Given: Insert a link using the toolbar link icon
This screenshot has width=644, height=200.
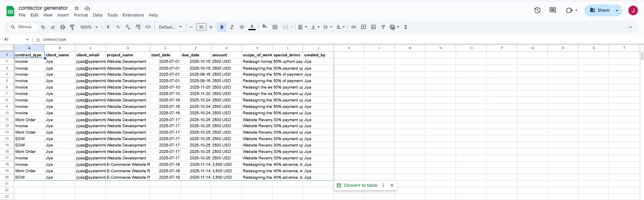Looking at the screenshot, I should tap(353, 27).
